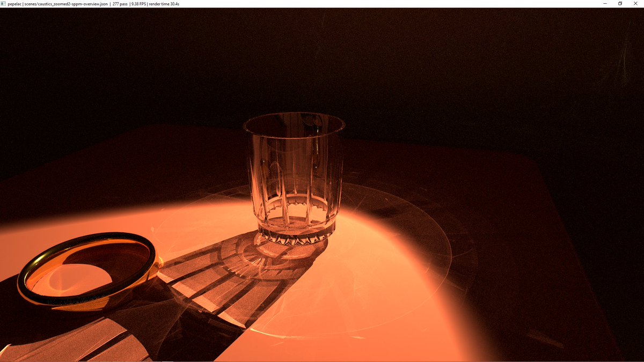Click the pepelac app icon in title bar
Image resolution: width=644 pixels, height=362 pixels.
click(3, 3)
